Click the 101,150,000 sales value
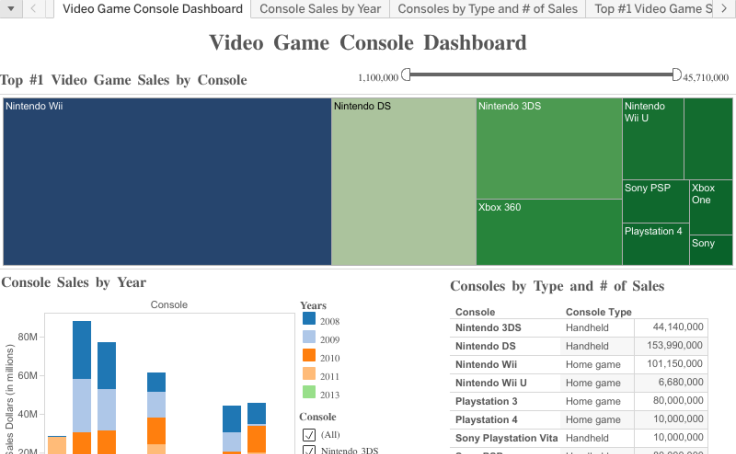The image size is (736, 454). click(675, 363)
